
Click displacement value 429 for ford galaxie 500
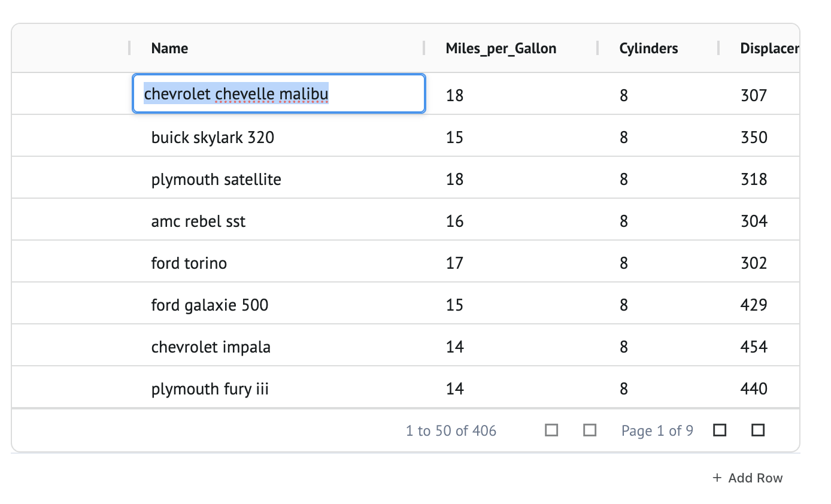coord(753,305)
